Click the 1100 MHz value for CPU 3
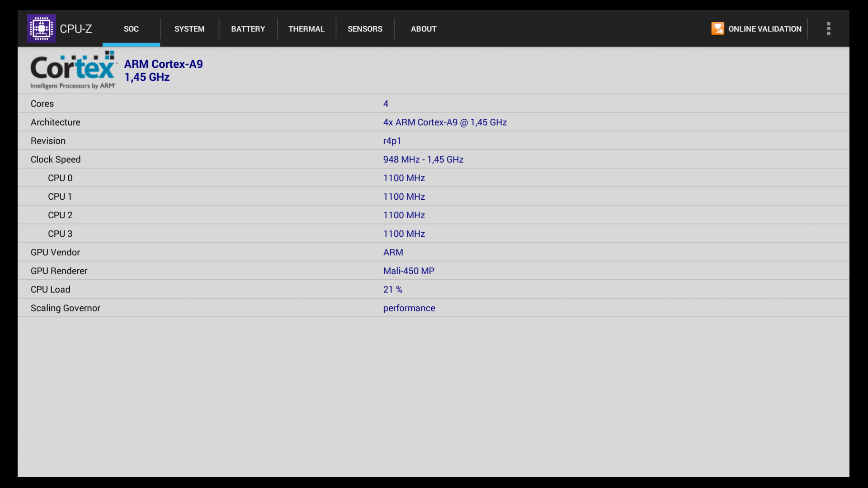The image size is (868, 488). [404, 234]
